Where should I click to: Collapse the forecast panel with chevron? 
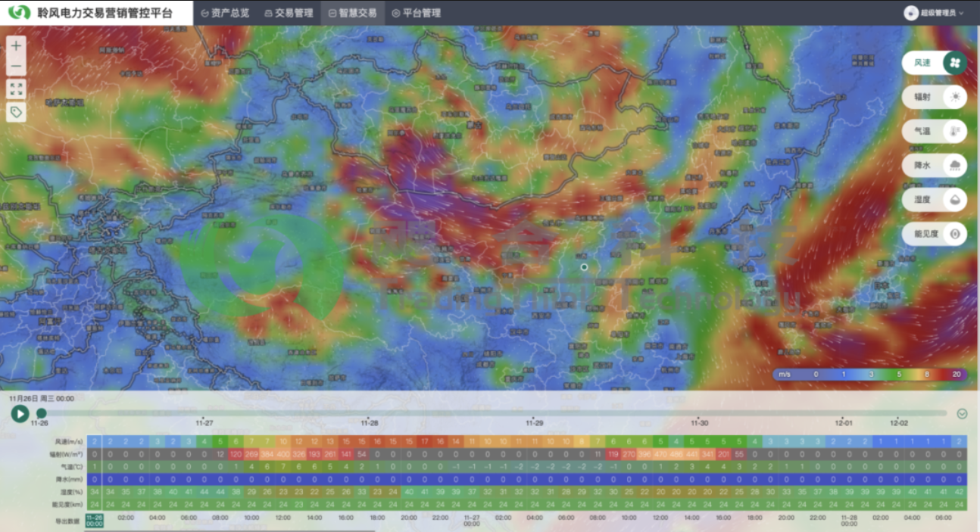tap(962, 413)
